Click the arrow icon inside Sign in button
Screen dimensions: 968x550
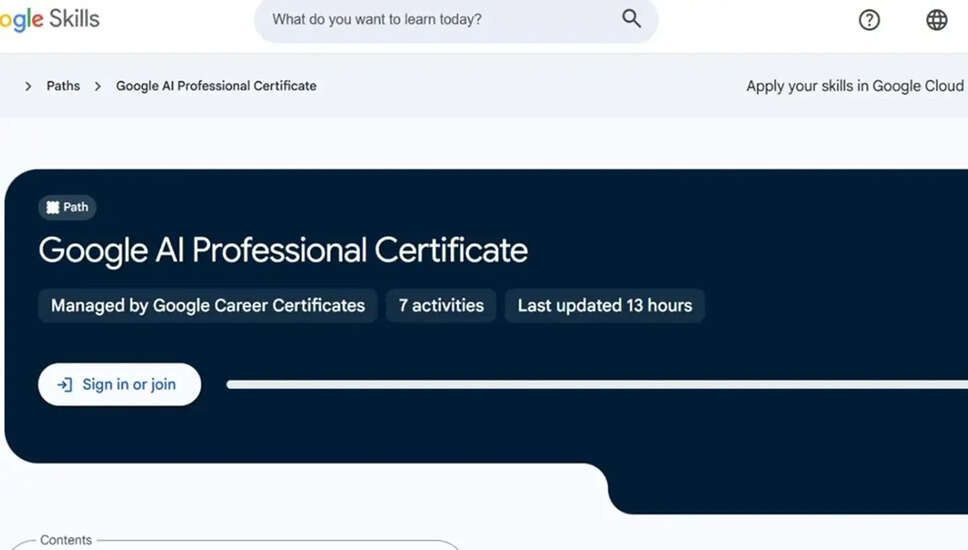pos(65,385)
